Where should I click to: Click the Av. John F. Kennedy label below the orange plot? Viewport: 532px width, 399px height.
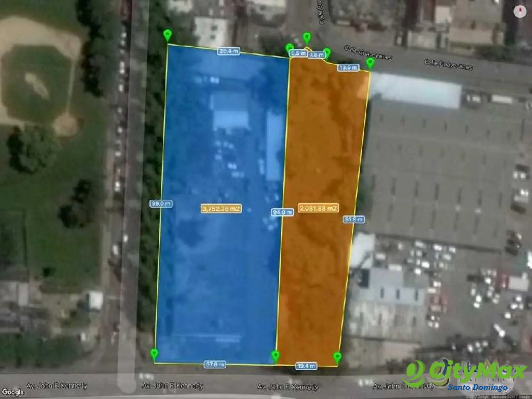[x=288, y=386]
